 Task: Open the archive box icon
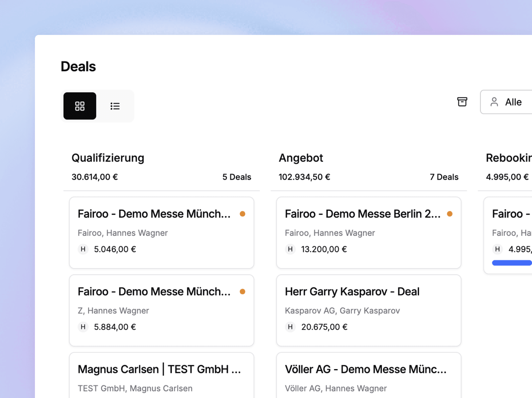click(462, 102)
